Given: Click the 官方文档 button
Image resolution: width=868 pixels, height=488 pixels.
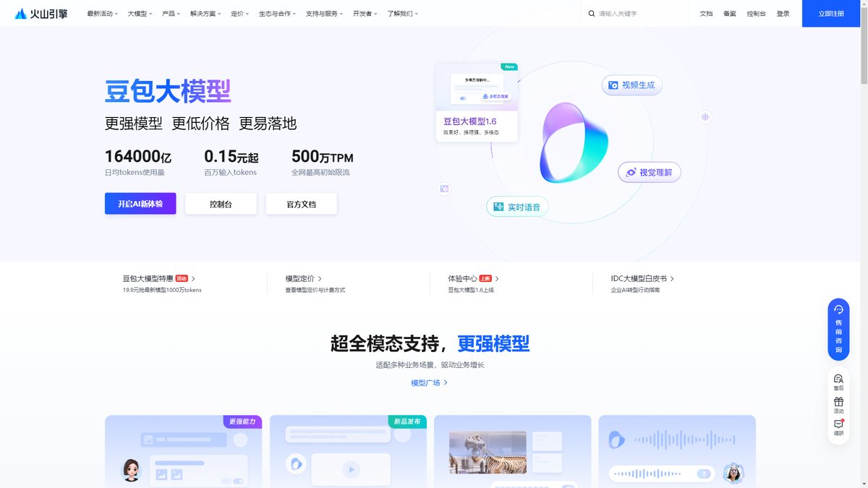Looking at the screenshot, I should [301, 204].
